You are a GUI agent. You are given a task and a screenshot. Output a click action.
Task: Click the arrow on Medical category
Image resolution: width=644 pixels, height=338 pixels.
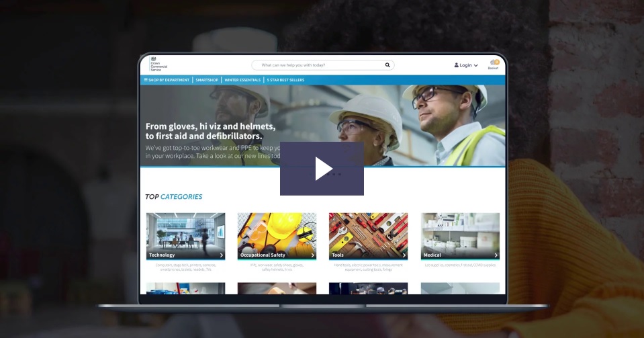(496, 255)
